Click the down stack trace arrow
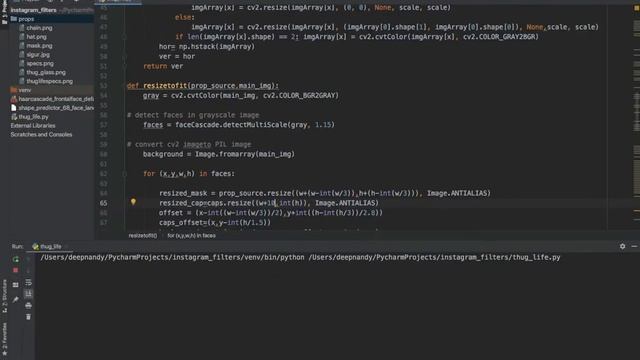The height and width of the screenshot is (360, 640). click(x=28, y=270)
